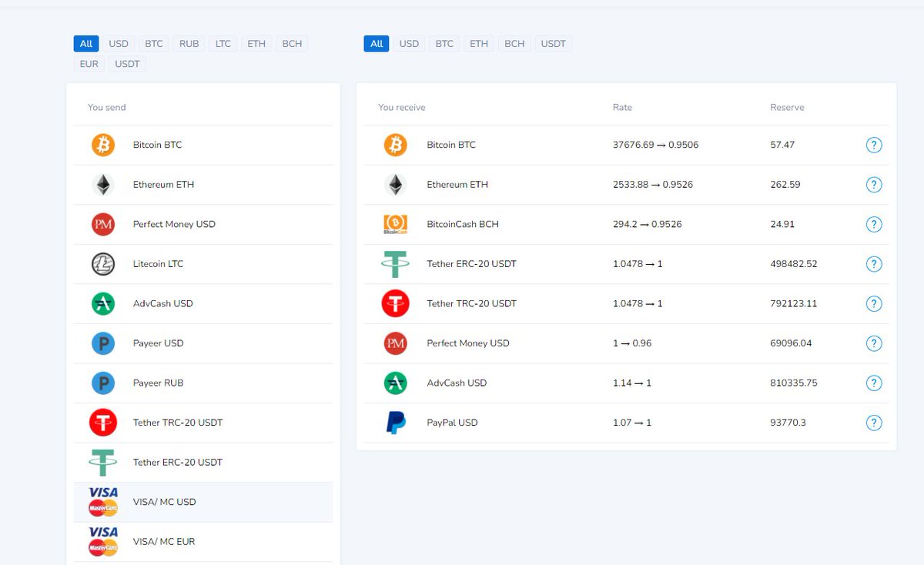Click the Bitcoin icon in You receive list

click(396, 145)
